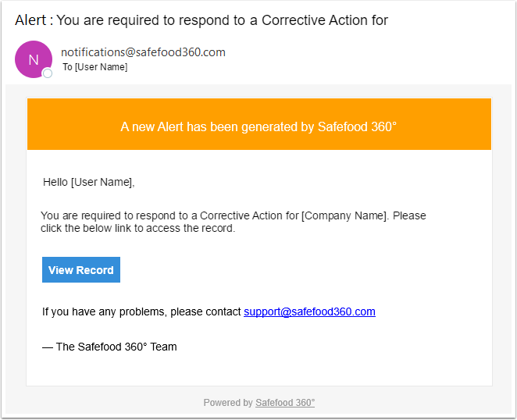Click the "Hello [User Name]," greeting
The width and height of the screenshot is (517, 420).
tap(89, 183)
